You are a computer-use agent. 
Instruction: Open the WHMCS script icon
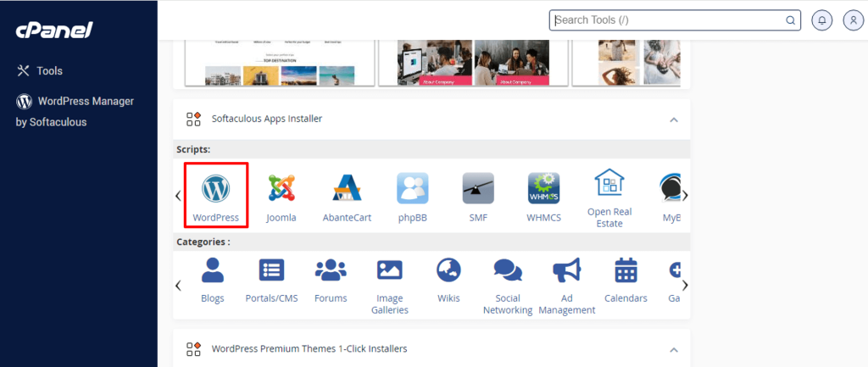coord(543,197)
